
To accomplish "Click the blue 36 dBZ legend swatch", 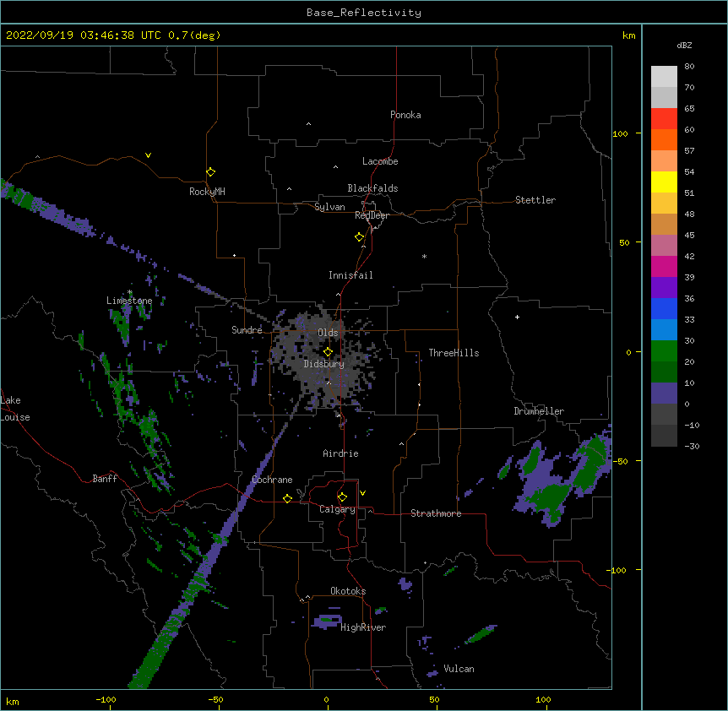I will (664, 308).
